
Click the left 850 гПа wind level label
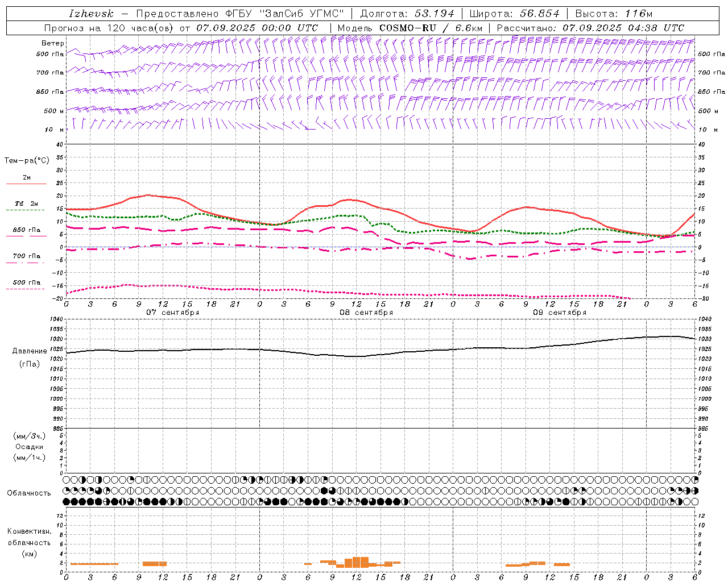coord(50,92)
